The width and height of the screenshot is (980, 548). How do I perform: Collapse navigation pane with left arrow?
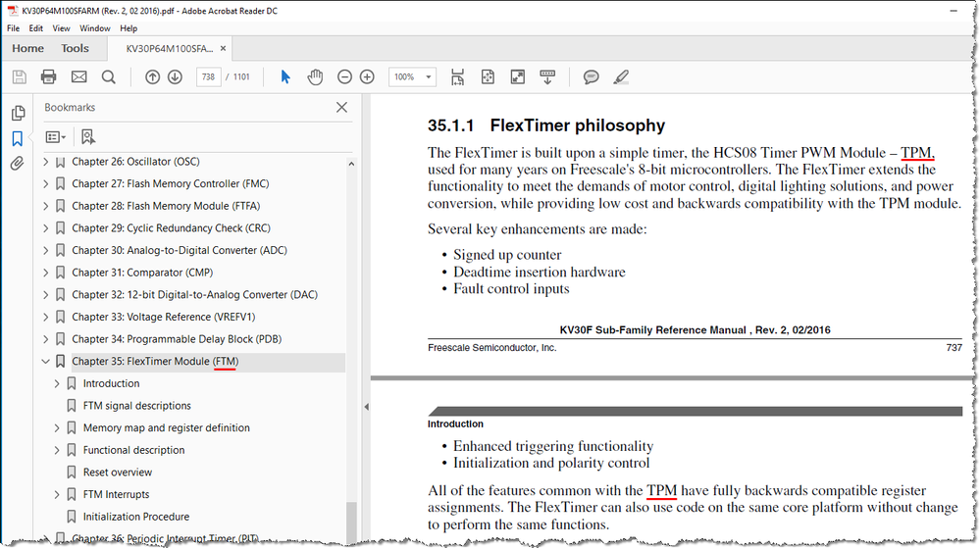click(x=366, y=407)
